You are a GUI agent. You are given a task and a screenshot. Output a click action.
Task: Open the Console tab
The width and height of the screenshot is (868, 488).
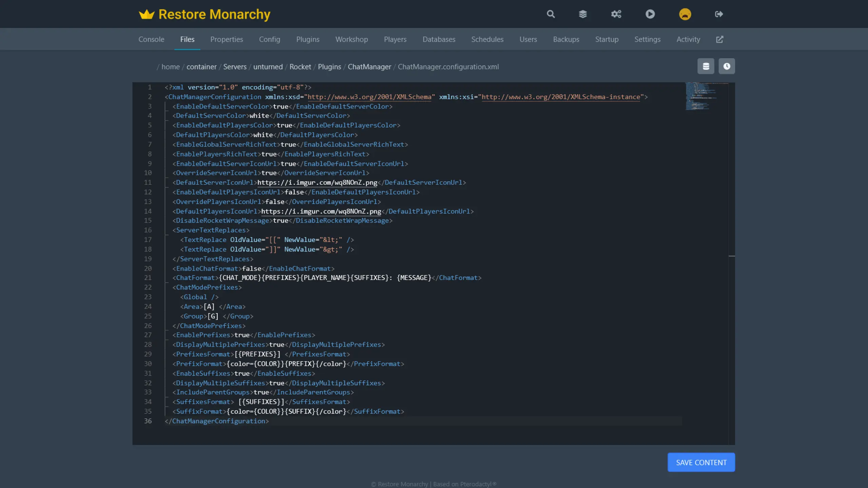[151, 39]
